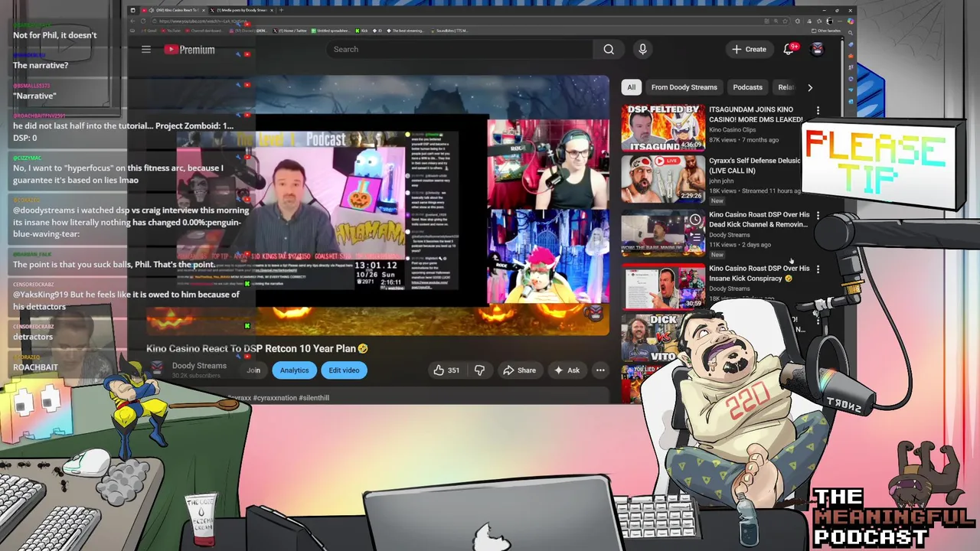The height and width of the screenshot is (551, 980).
Task: Click the YouTube Premium logo
Action: coord(189,50)
